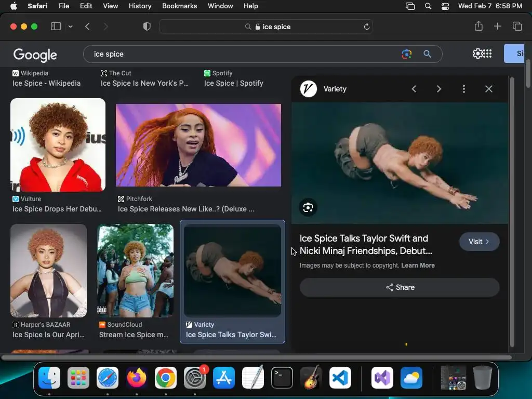Image resolution: width=532 pixels, height=399 pixels.
Task: Show previous image in preview panel
Action: click(414, 89)
